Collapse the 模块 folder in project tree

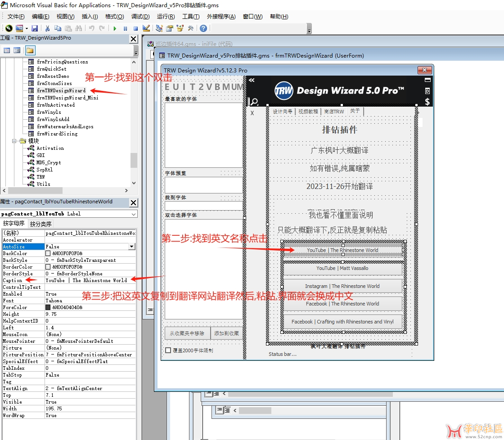tap(14, 141)
